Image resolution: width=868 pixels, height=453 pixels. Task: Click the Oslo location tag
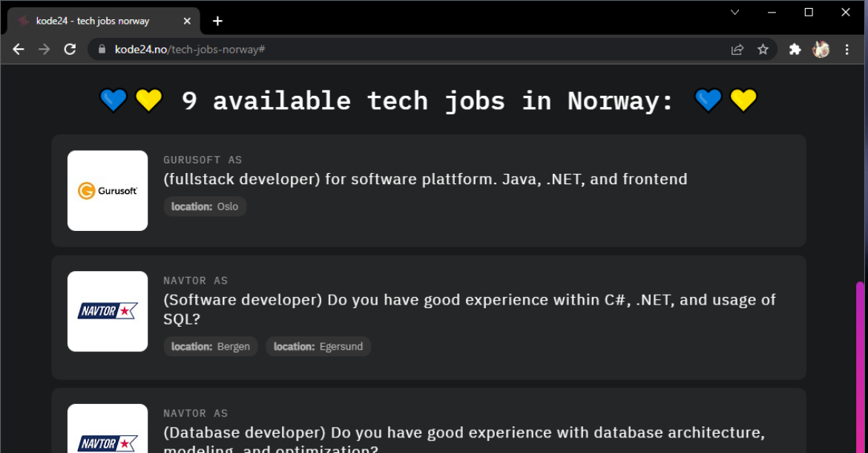pyautogui.click(x=205, y=206)
